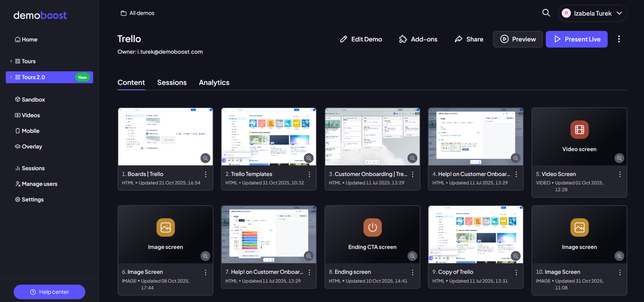Open options menu for Ending screen
This screenshot has width=644, height=302.
413,272
